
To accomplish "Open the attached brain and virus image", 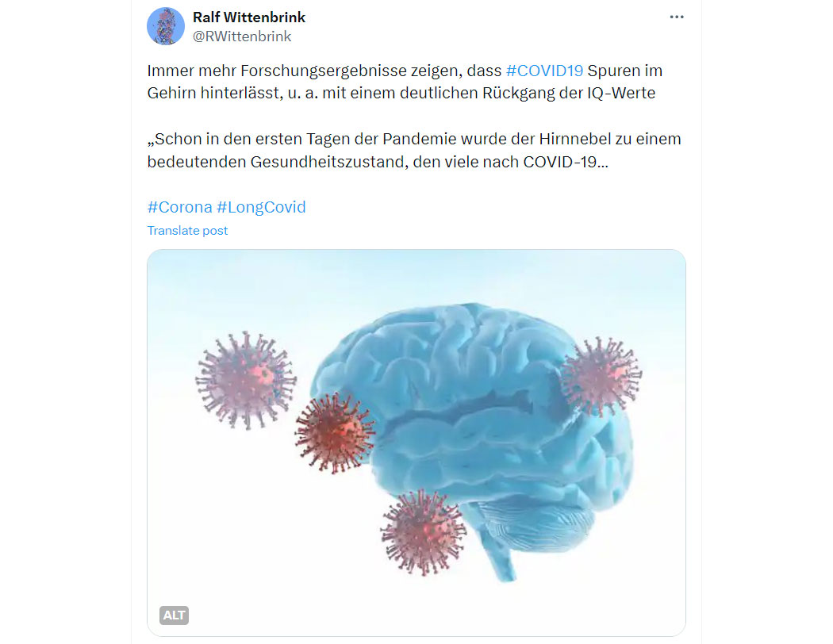I will click(416, 443).
